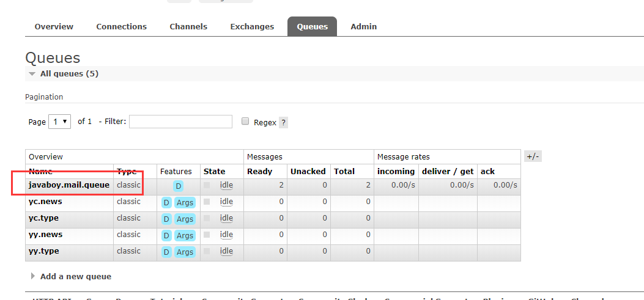Viewport: 644px width, 300px height.
Task: Click the Args badge in yc.news row
Action: [x=185, y=202]
